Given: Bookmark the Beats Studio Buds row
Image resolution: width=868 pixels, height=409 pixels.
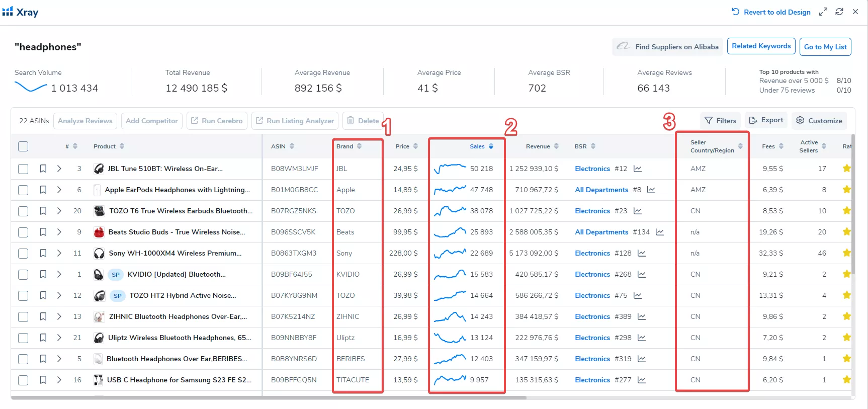Looking at the screenshot, I should [43, 232].
